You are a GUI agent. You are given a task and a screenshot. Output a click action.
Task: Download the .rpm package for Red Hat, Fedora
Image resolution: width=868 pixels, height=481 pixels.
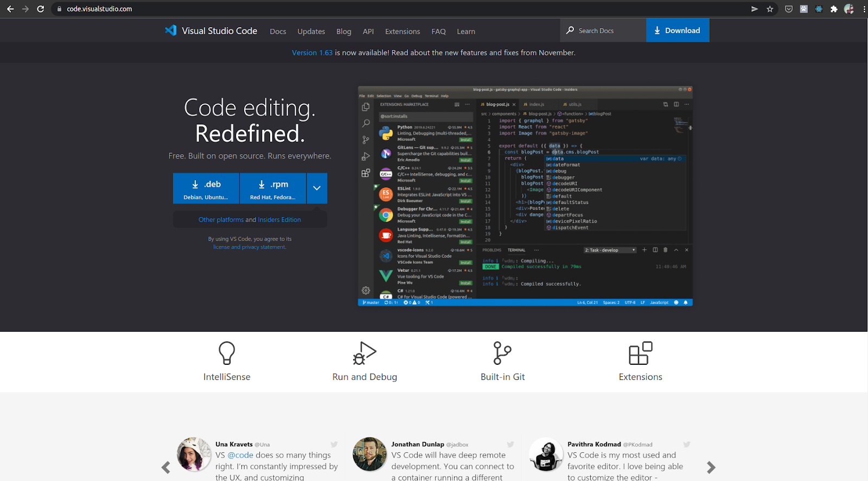pyautogui.click(x=273, y=188)
